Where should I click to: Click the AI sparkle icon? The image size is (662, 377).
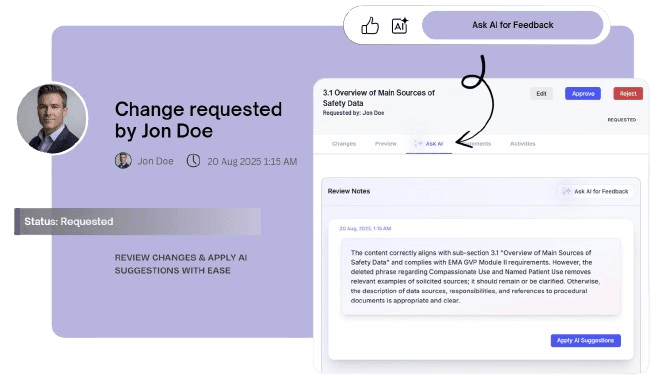click(x=400, y=25)
